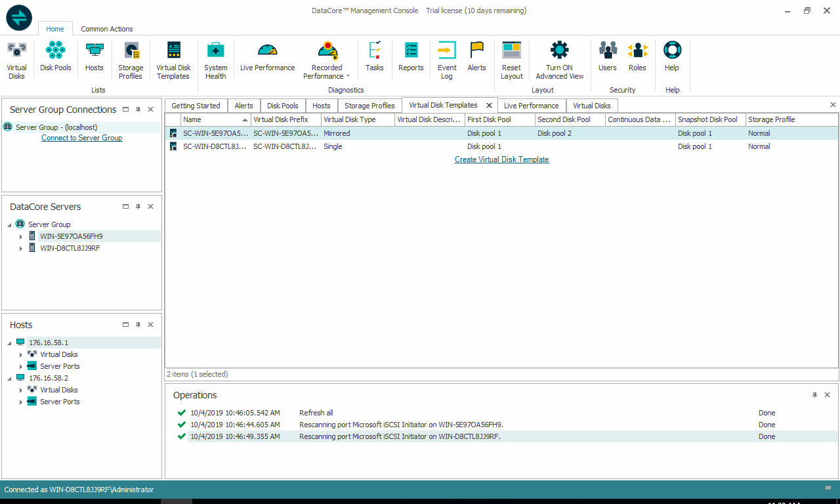Sort by Storage Profile column header
The width and height of the screenshot is (840, 504).
(792, 119)
